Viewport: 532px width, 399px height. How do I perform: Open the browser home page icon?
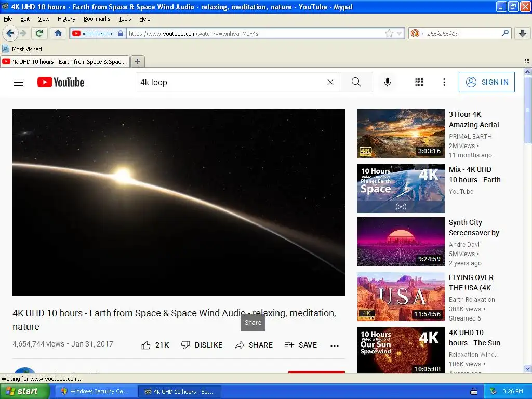pos(58,33)
